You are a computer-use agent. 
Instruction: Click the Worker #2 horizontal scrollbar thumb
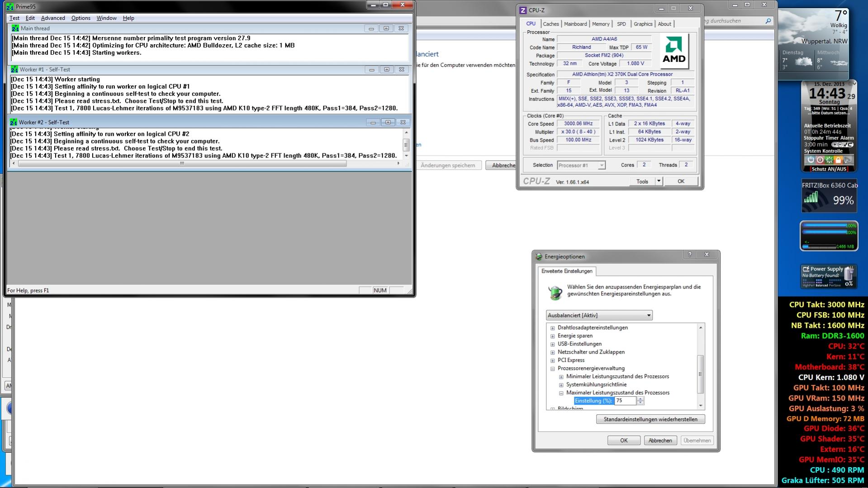pos(182,164)
